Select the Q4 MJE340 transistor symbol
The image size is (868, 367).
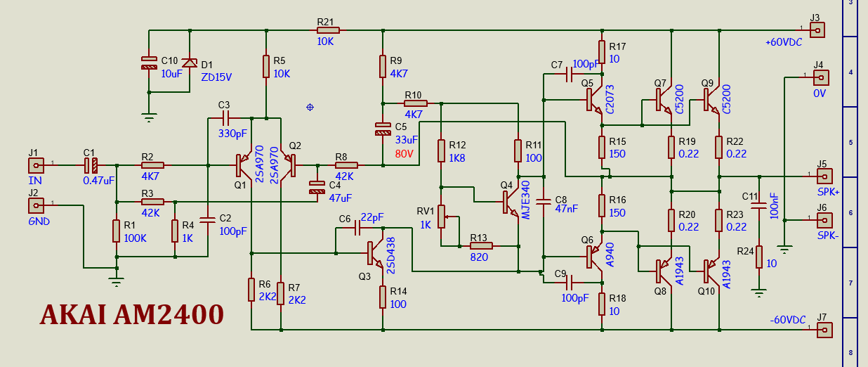pos(511,202)
